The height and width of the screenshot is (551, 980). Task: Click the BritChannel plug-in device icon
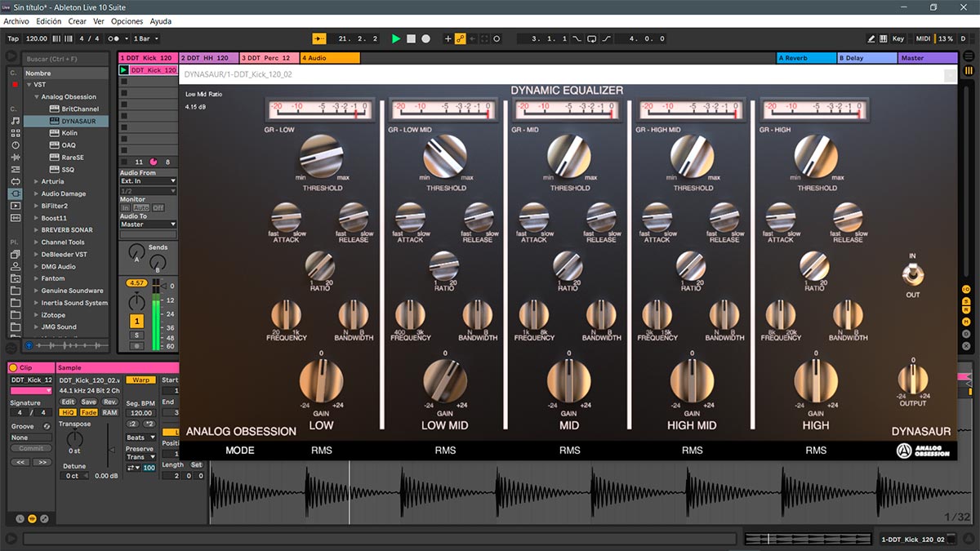[53, 109]
